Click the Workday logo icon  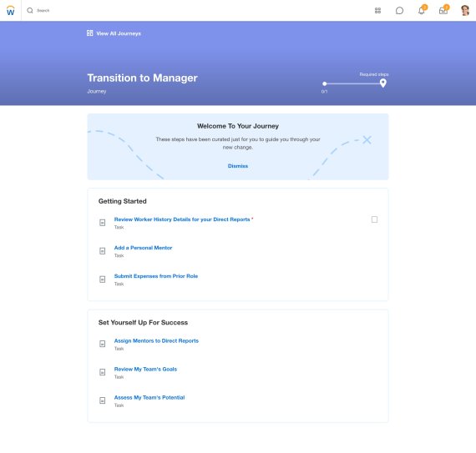click(x=11, y=11)
